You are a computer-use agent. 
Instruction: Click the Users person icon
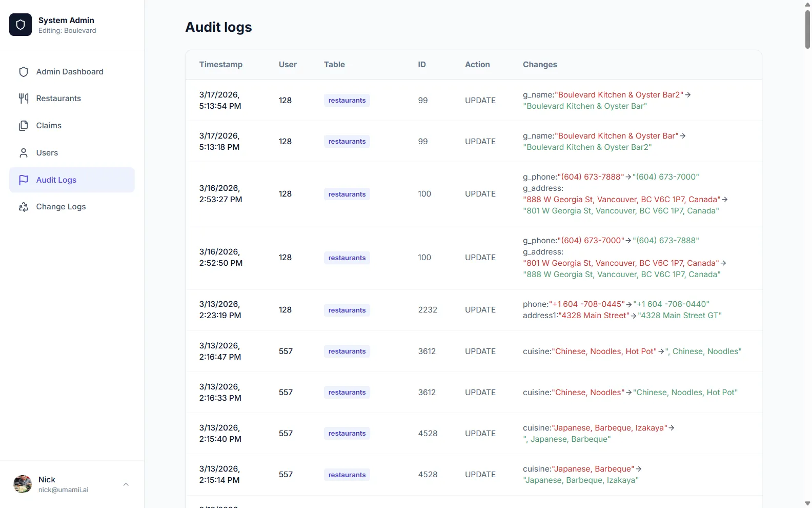[24, 153]
